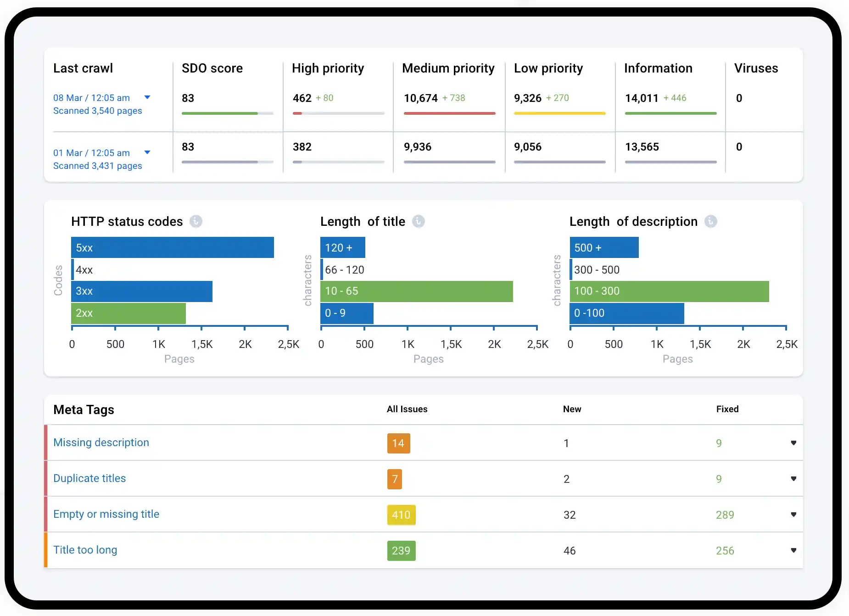This screenshot has height=616, width=849.
Task: Click New value 46 for Title too long
Action: 570,550
